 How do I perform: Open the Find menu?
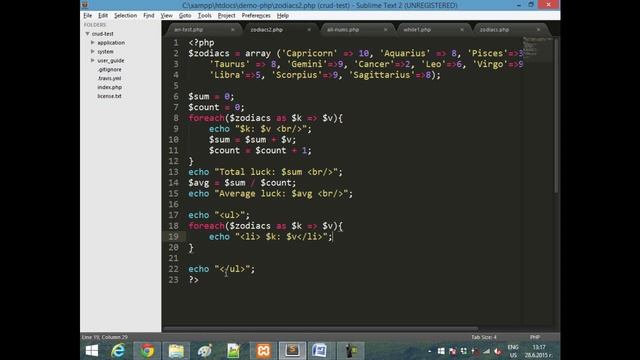tap(149, 16)
